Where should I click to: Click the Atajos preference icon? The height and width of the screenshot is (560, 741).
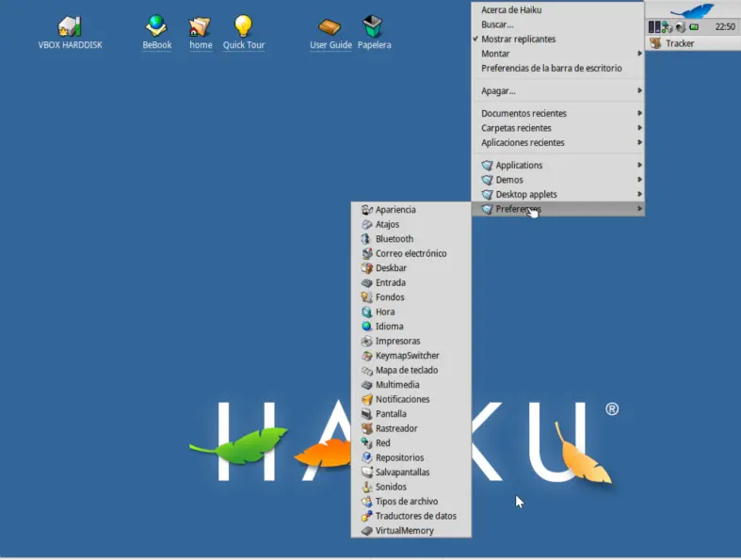[366, 224]
